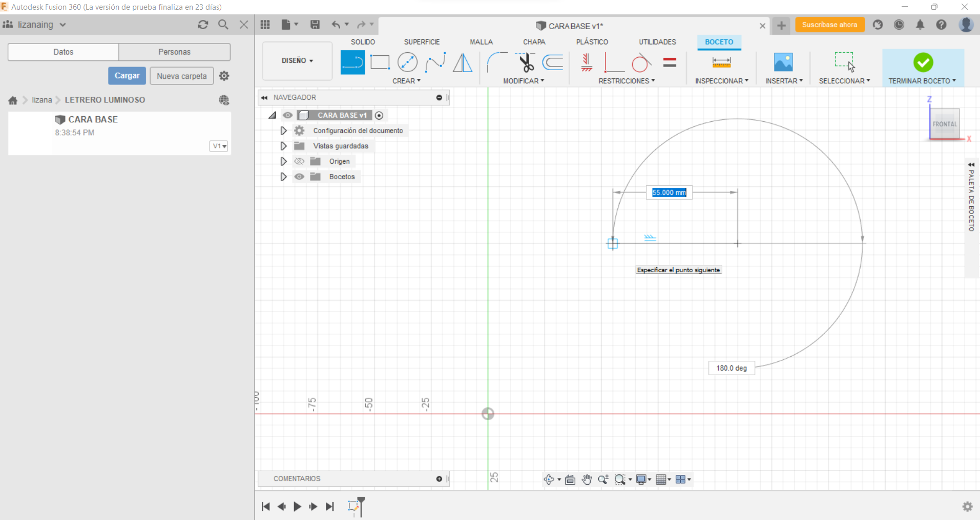
Task: Switch to the SUPERFICIE tab
Action: tap(422, 42)
